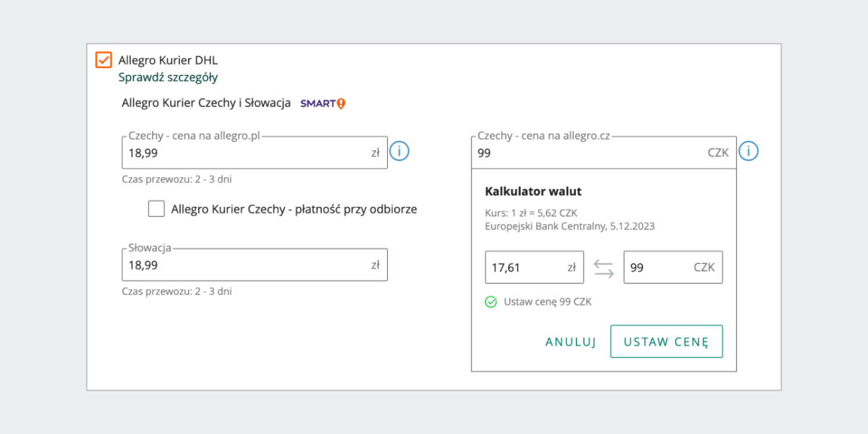The image size is (868, 434).
Task: Click info icon beside allegro.cz price field
Action: 749,152
